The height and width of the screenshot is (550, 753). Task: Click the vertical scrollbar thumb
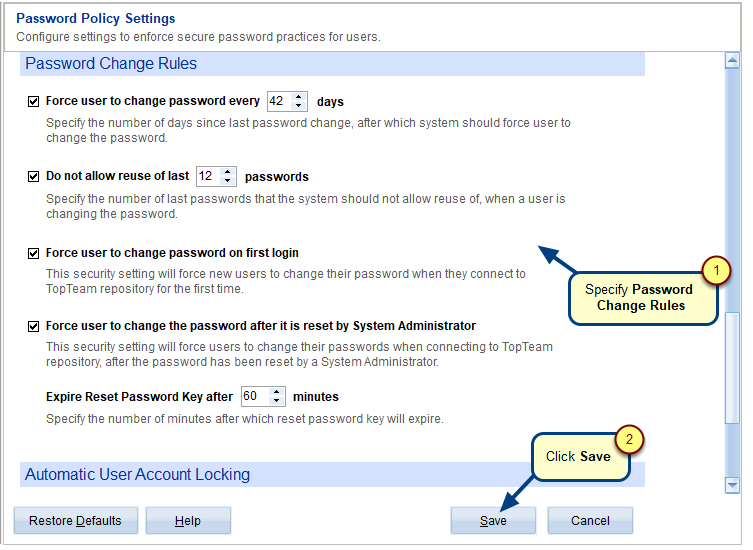[x=732, y=367]
